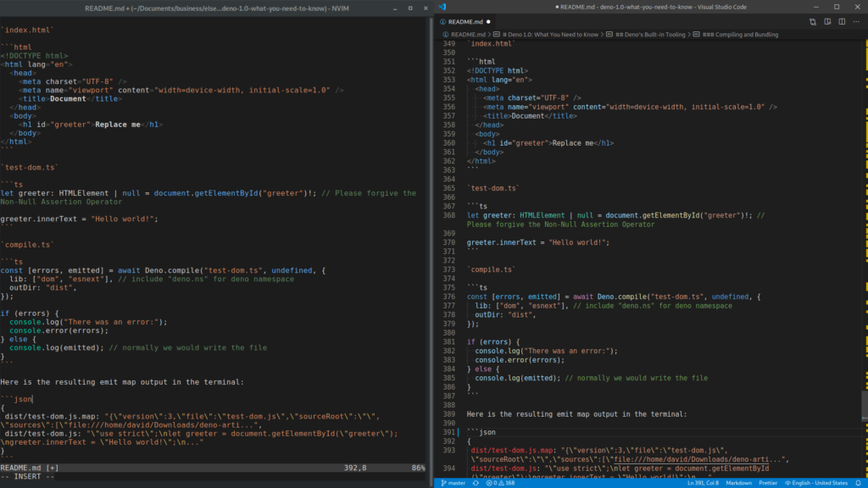Click Ln 391, Col 8 cursor position
868x488 pixels.
[703, 483]
